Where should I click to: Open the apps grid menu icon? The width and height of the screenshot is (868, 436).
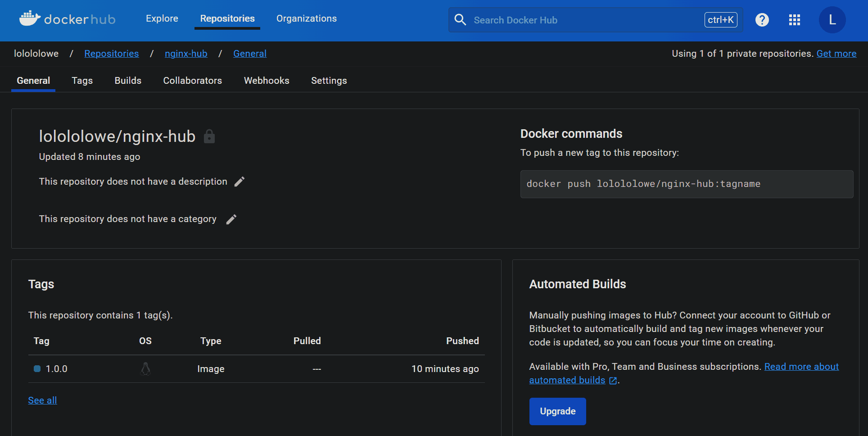795,20
